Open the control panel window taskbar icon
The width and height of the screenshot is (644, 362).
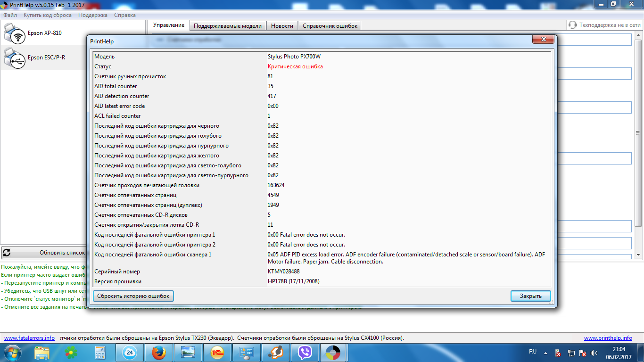coord(247,352)
